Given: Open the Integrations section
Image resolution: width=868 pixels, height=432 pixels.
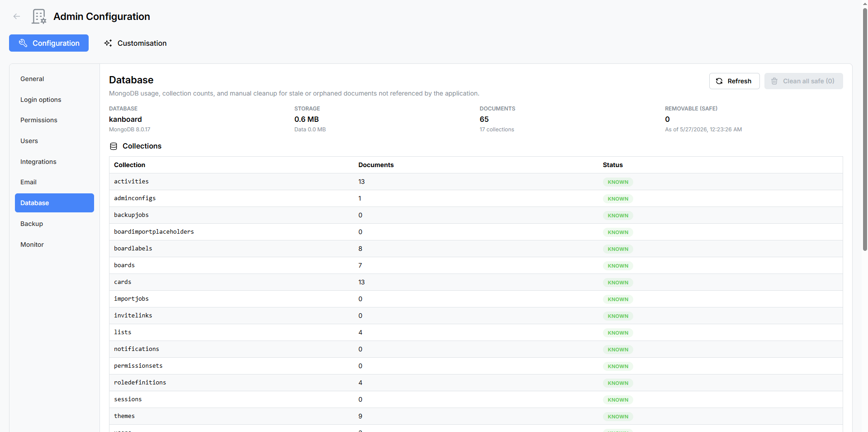Looking at the screenshot, I should coord(54,162).
